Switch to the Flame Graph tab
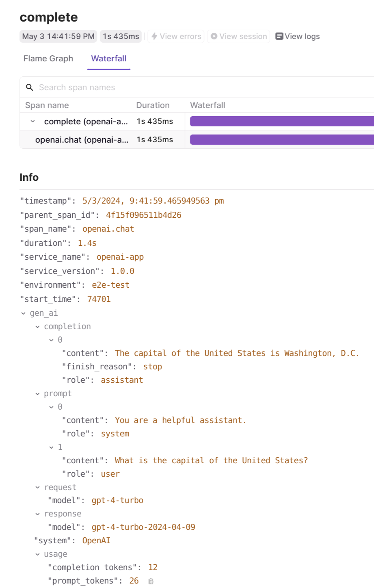The width and height of the screenshot is (374, 588). [x=48, y=59]
